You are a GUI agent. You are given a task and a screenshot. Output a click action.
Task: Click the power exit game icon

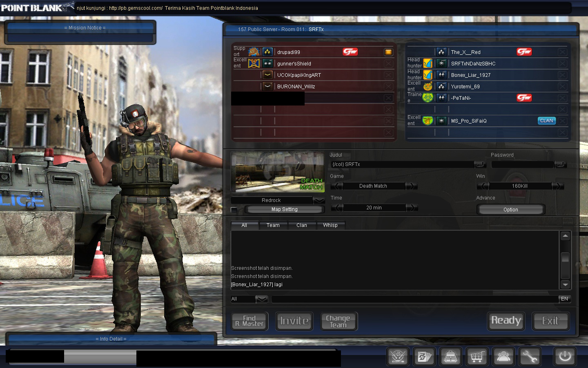[x=565, y=357]
